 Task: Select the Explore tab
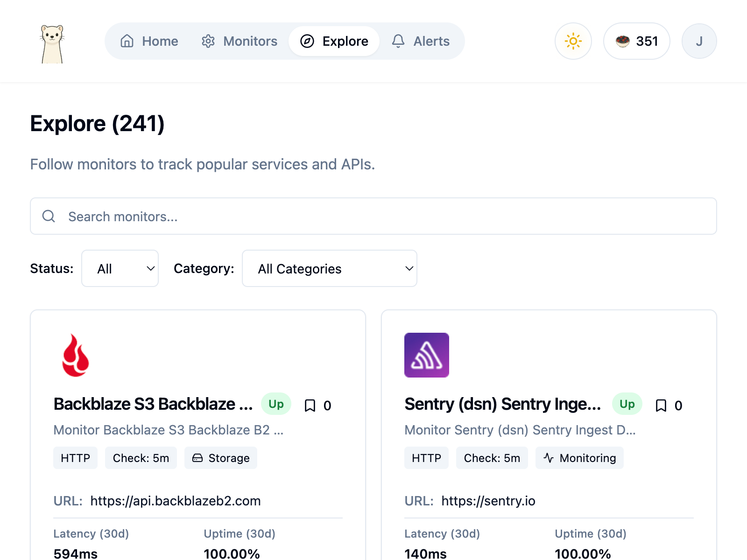pos(334,41)
